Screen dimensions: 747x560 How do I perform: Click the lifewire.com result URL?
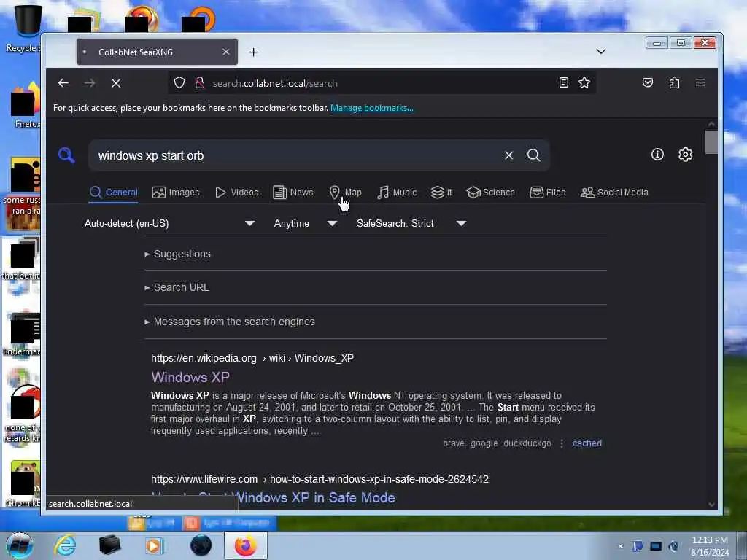[x=320, y=479]
